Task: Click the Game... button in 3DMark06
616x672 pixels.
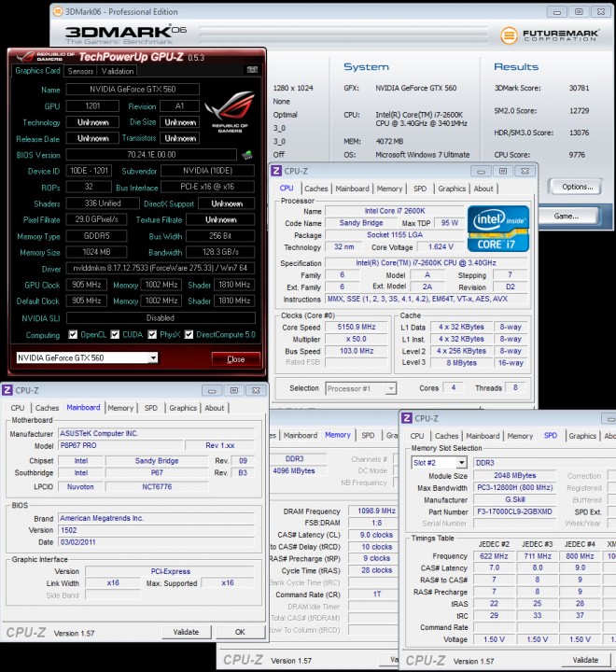Action: (x=567, y=216)
